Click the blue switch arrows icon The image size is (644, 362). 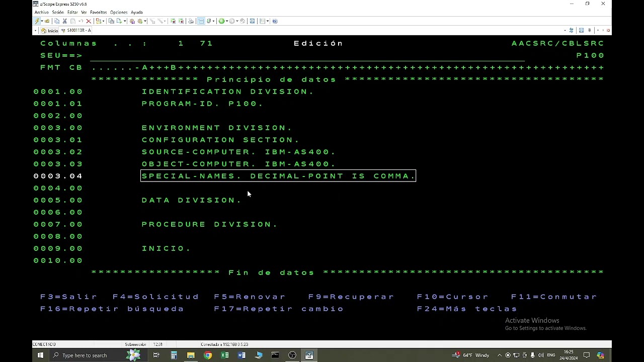coord(571,30)
